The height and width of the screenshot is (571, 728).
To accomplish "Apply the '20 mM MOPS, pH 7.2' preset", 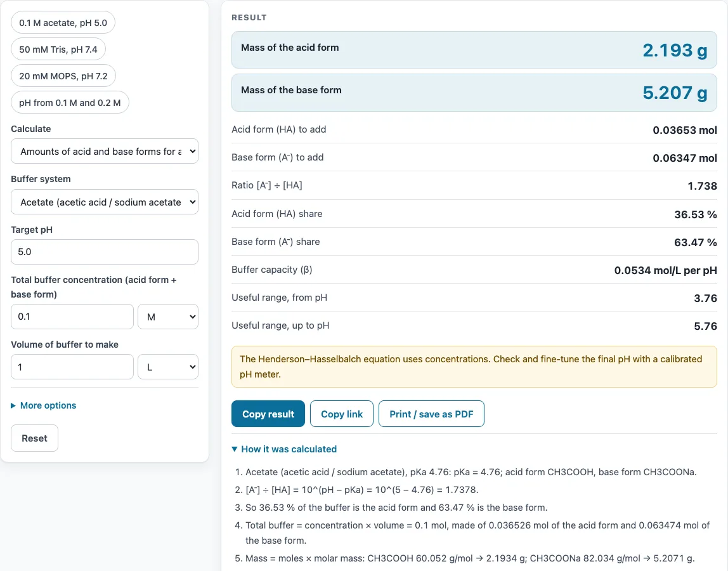I will coord(63,75).
